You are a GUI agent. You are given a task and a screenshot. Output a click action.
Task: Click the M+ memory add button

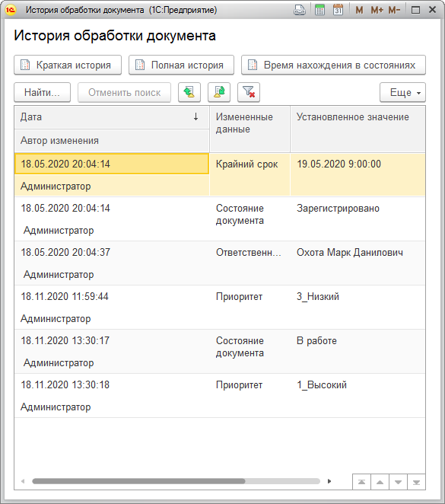[x=377, y=11]
